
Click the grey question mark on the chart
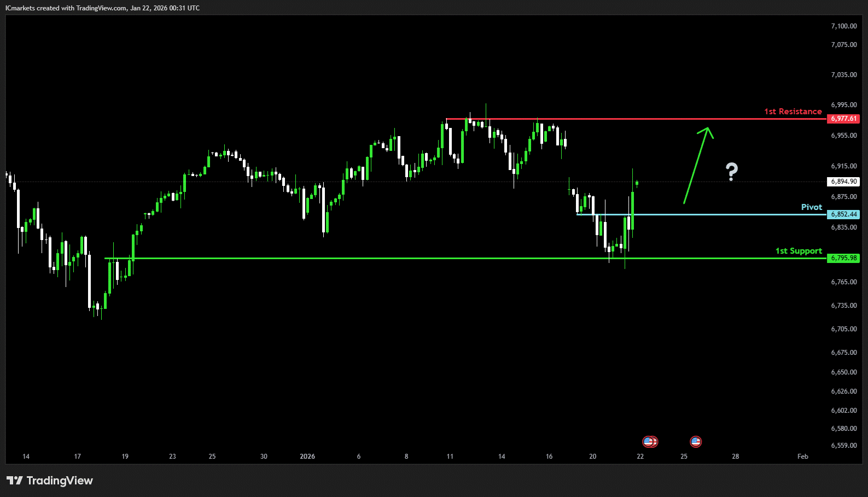[731, 172]
